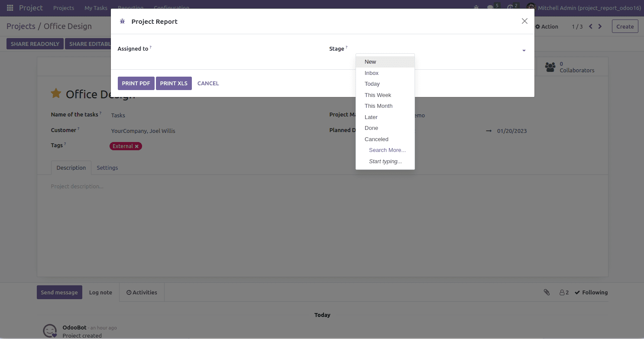Image resolution: width=644 pixels, height=339 pixels.
Task: Switch to the Log note tab
Action: (x=100, y=292)
